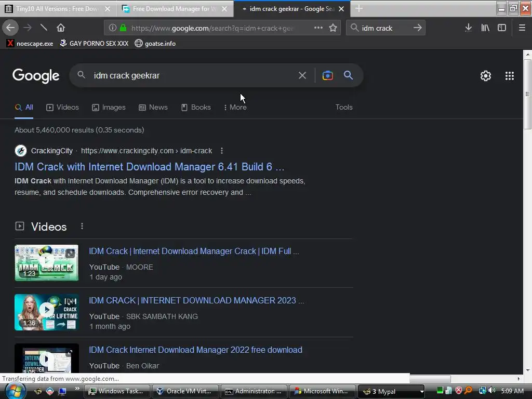Play the 1:23 IDM Crack video thumbnail
This screenshot has width=532, height=399.
(46, 262)
